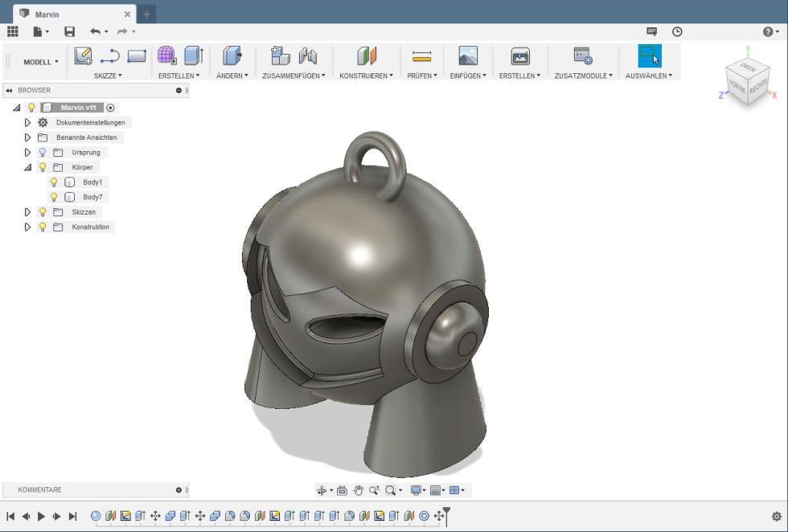Select the Pan hand tool

tap(358, 490)
